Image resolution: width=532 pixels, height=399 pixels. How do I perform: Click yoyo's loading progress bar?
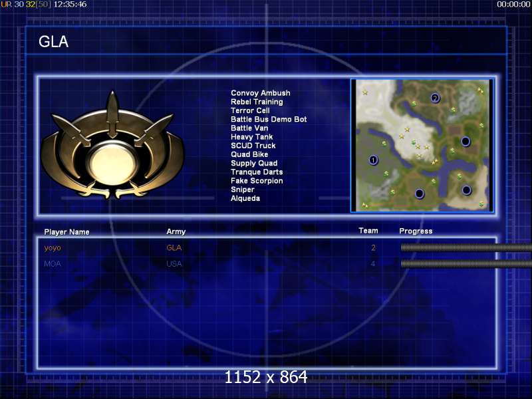[466, 247]
